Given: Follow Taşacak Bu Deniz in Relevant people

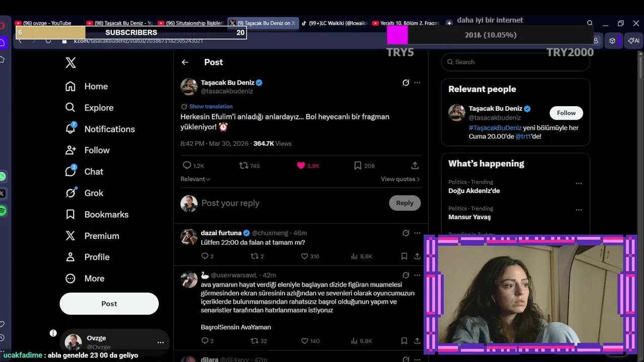Looking at the screenshot, I should coord(566,113).
